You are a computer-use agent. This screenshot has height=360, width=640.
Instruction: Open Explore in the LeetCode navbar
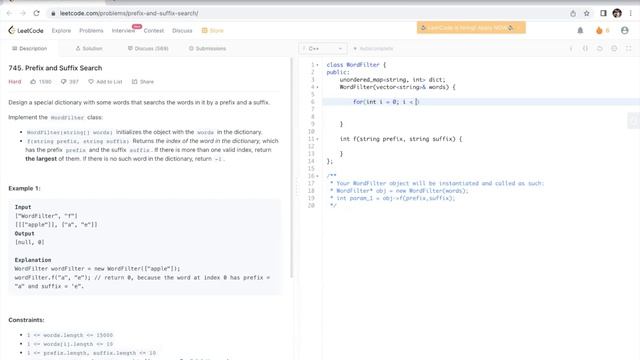61,31
